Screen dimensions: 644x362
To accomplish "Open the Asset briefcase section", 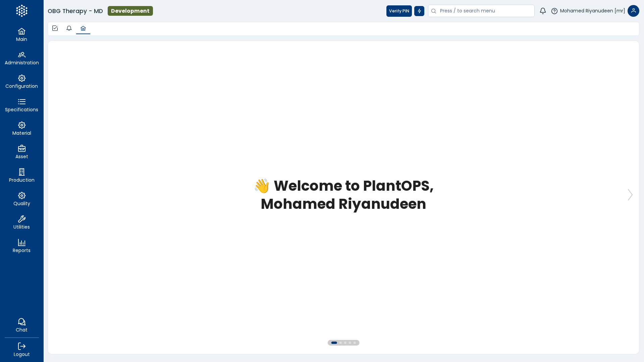I will [21, 152].
